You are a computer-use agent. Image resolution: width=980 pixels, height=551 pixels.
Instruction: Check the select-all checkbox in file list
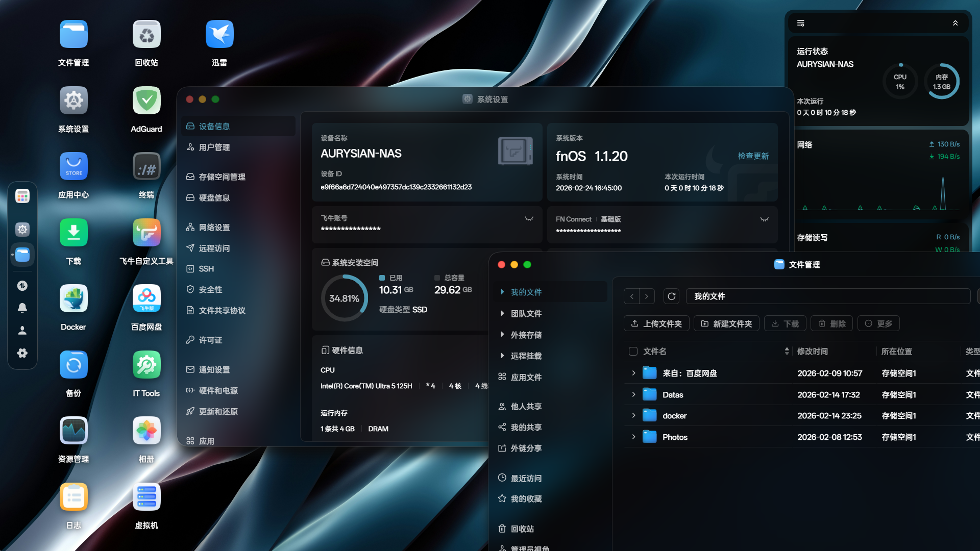coord(632,351)
